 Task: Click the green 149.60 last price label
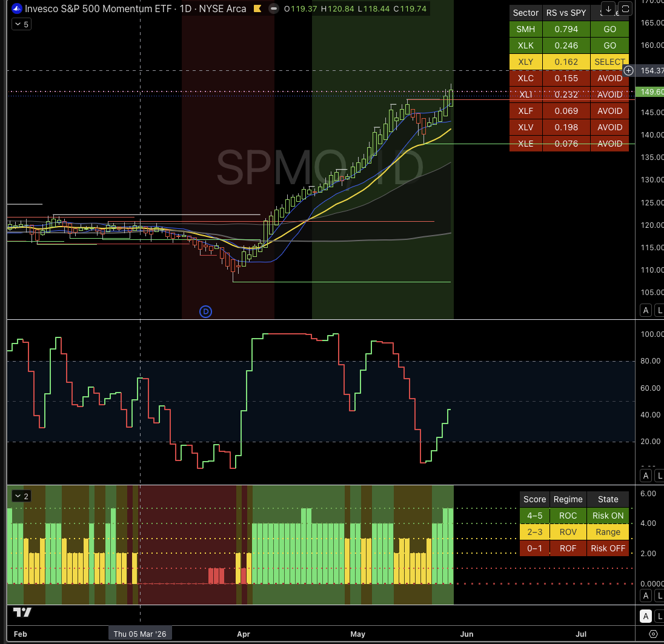coord(650,92)
